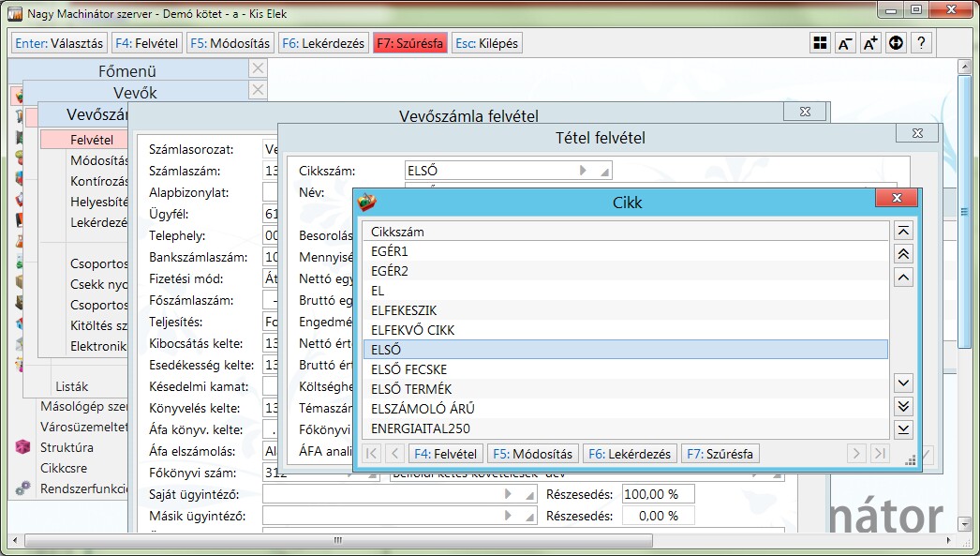Jump to bottom of Cikk list

(x=903, y=429)
